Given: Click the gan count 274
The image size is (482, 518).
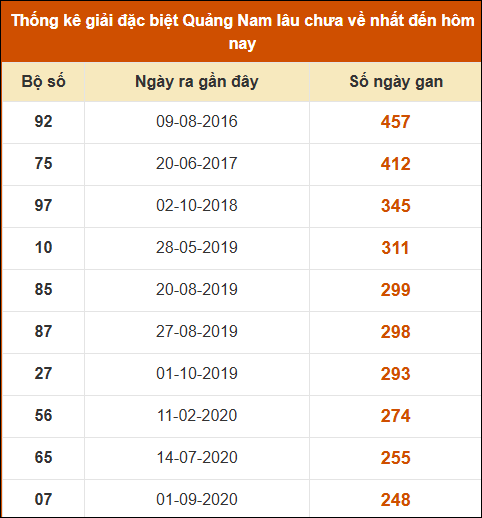Looking at the screenshot, I should coord(395,416).
